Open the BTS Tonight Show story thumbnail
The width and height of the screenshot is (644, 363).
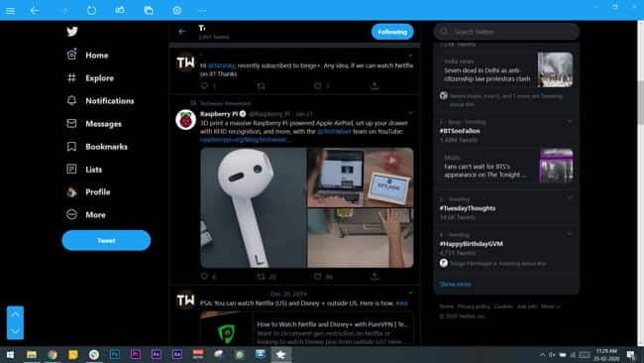click(556, 166)
